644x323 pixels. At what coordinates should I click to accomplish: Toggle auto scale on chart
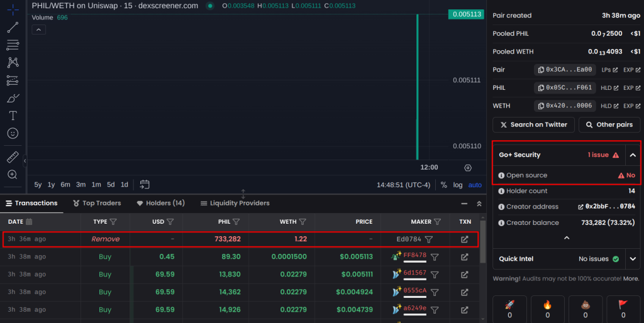475,185
